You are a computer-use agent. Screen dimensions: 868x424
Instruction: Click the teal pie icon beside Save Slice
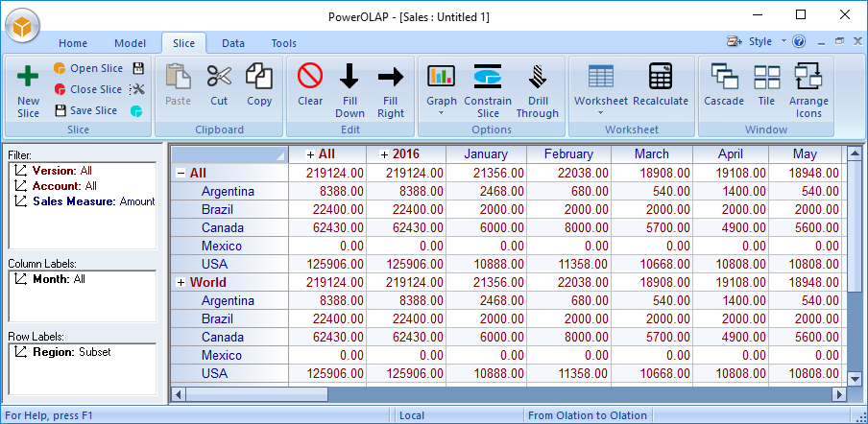[136, 111]
